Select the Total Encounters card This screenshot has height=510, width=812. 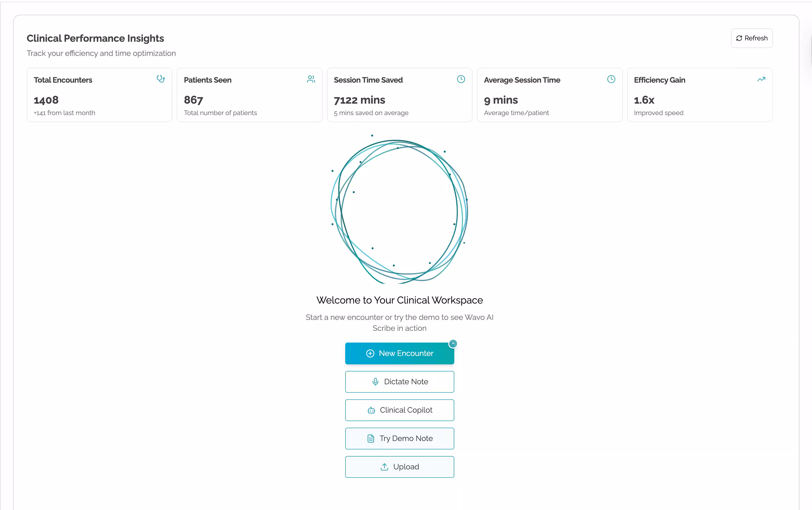point(99,95)
